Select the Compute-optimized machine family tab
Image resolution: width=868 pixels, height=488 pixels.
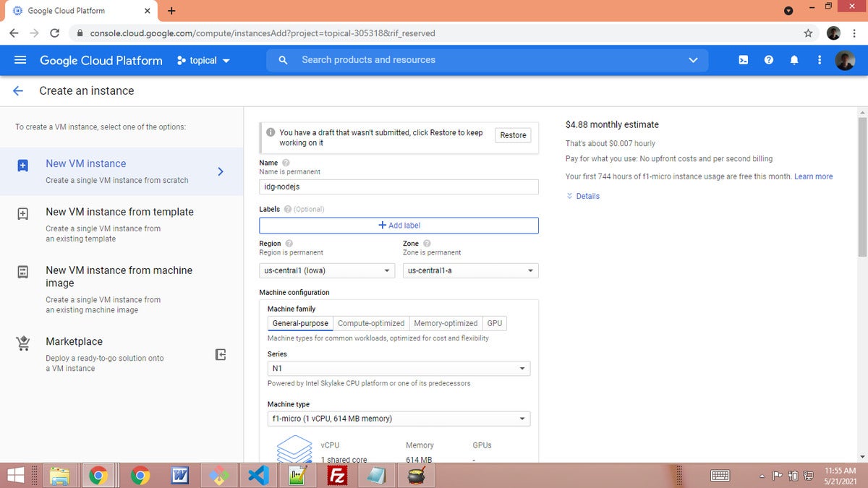pos(371,323)
